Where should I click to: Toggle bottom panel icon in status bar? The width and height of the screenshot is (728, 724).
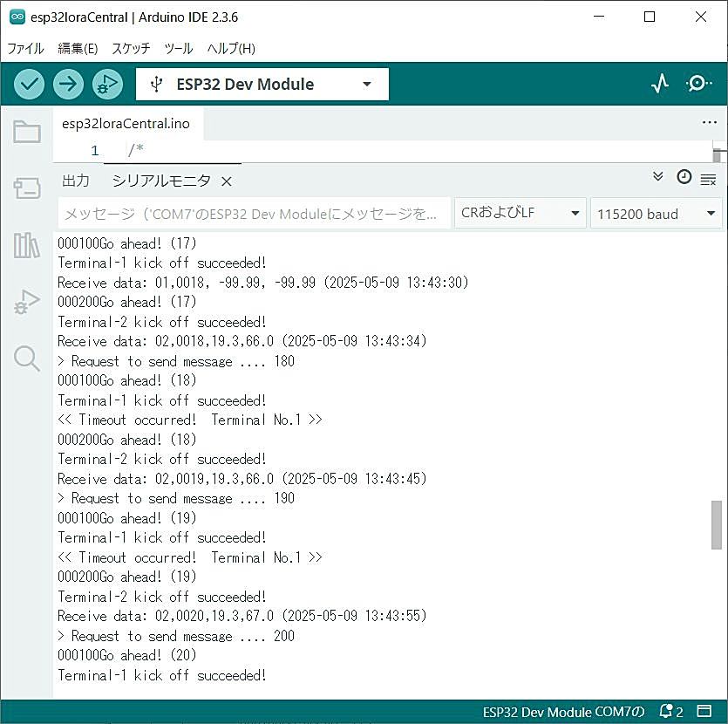[x=704, y=711]
